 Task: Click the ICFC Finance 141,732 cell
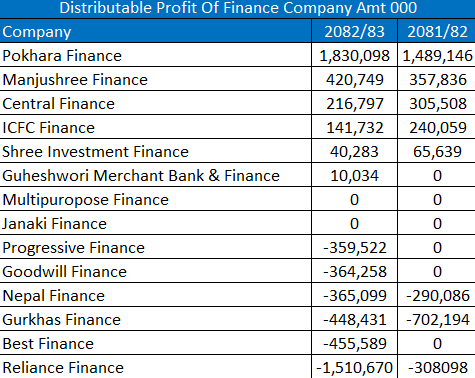tap(354, 127)
